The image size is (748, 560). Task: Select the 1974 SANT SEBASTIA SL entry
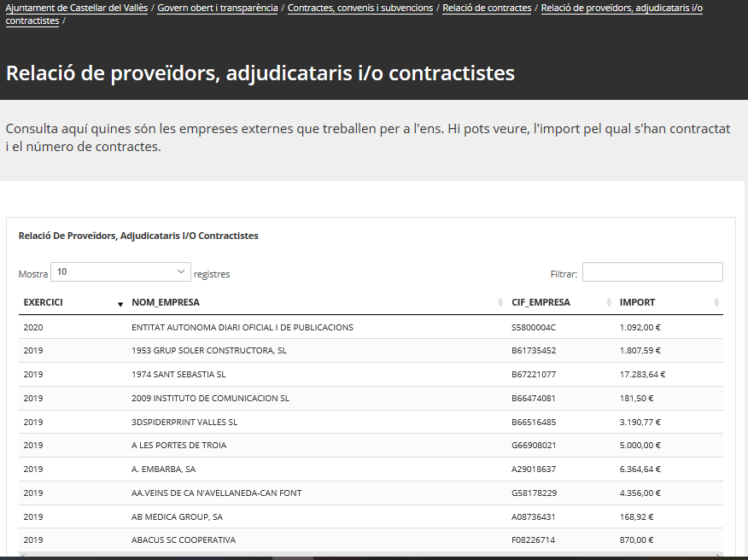pos(178,375)
